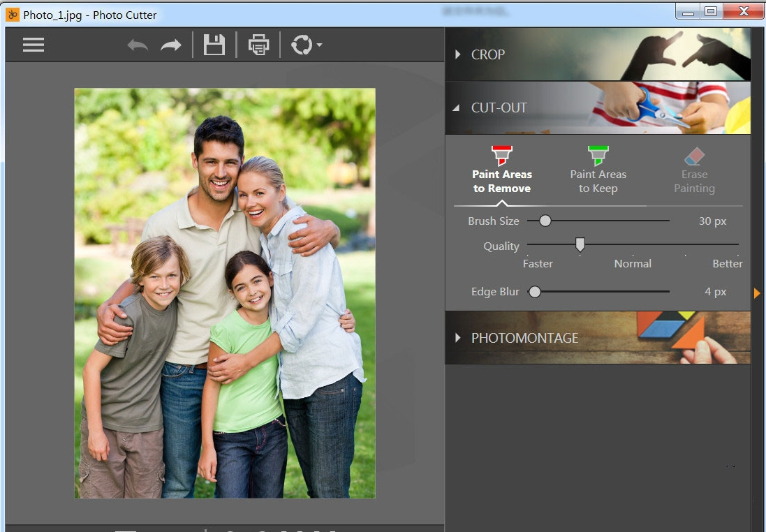Click the Photo Cutter app icon in title bar
Image resolution: width=766 pixels, height=532 pixels.
click(x=13, y=14)
